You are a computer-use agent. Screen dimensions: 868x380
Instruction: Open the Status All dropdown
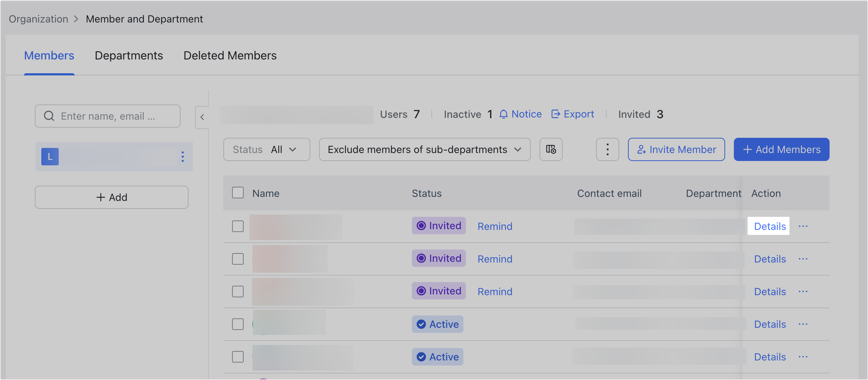coord(266,149)
